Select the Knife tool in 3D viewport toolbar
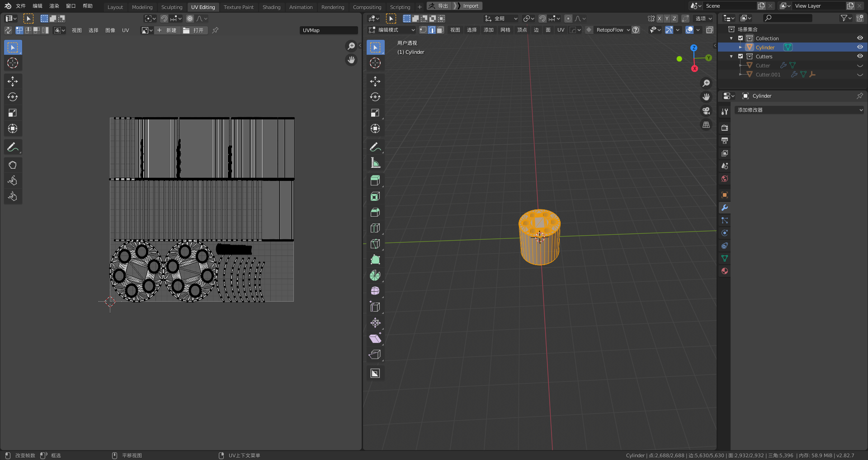Image resolution: width=868 pixels, height=460 pixels. point(375,244)
